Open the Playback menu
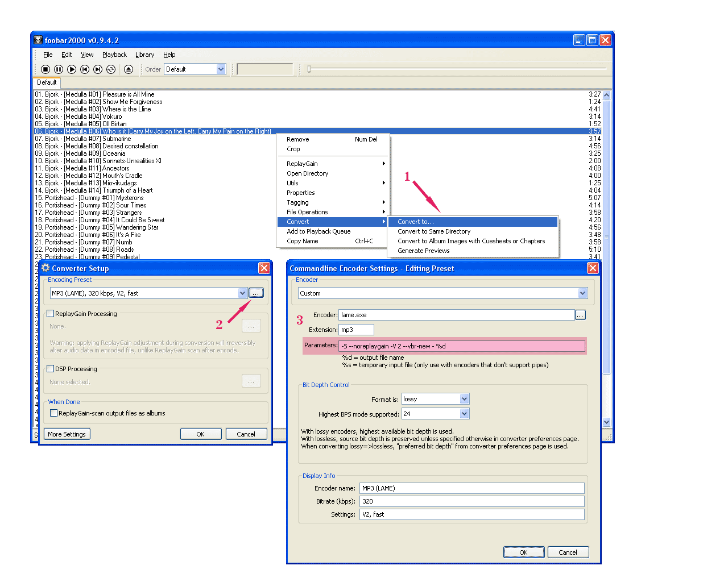The image size is (728, 582). pyautogui.click(x=114, y=55)
